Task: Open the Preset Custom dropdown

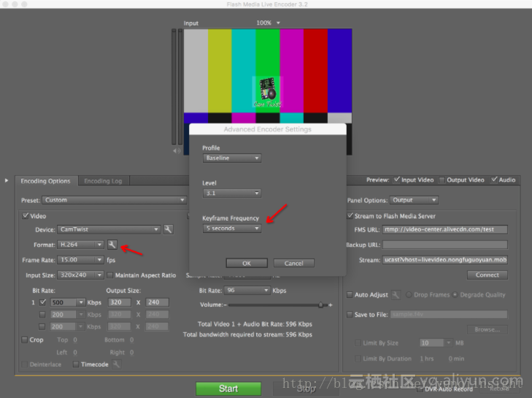Action: [x=115, y=200]
